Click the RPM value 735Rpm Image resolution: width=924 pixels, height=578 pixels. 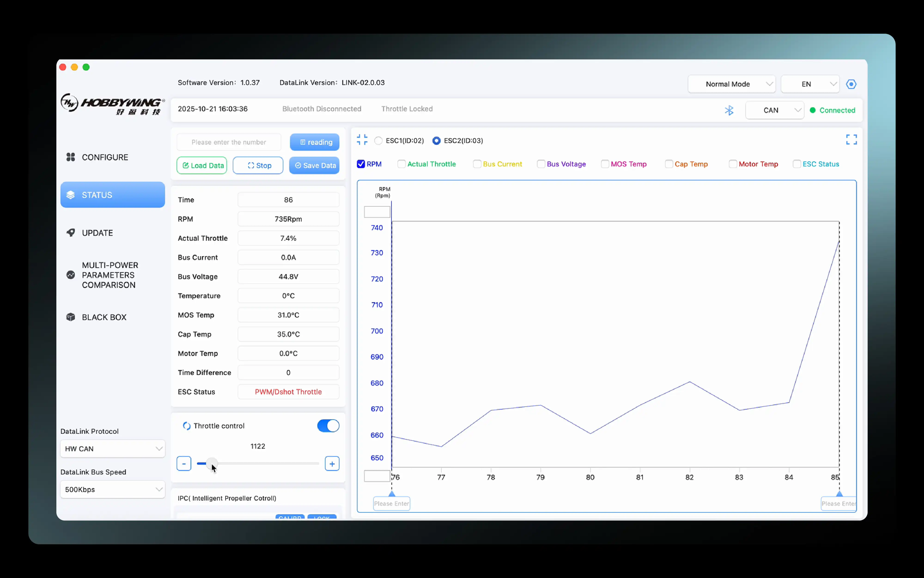tap(288, 219)
